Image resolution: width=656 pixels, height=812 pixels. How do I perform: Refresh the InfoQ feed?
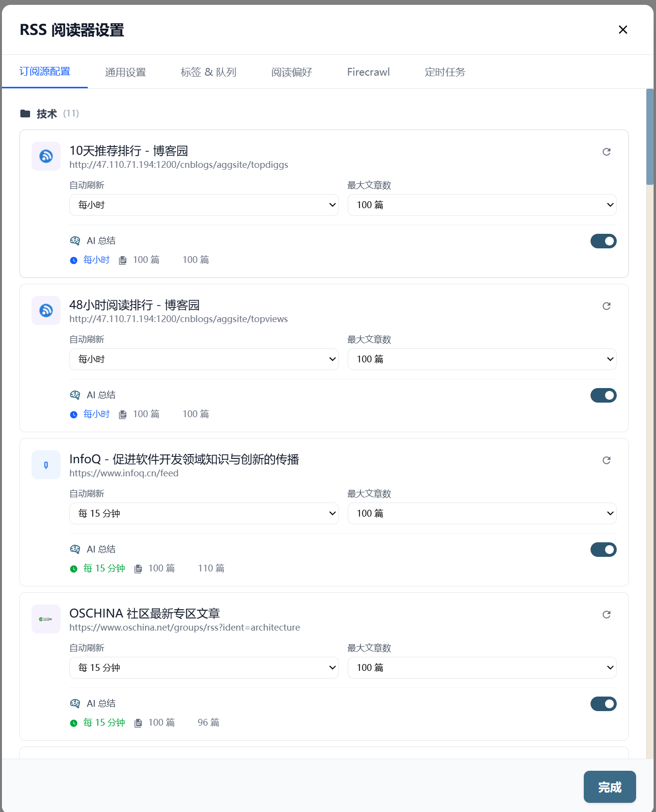(x=607, y=460)
